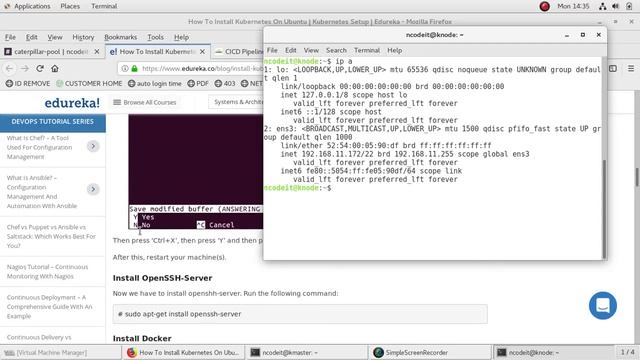Viewport: 640px width, 360px height.
Task: Open terminal window Search menu
Action: click(x=336, y=50)
